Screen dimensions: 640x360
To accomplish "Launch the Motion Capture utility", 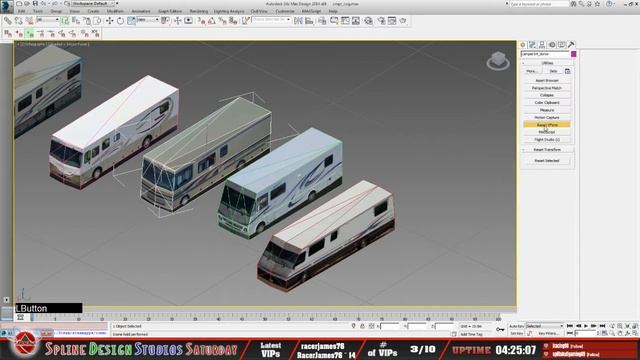I will click(x=547, y=117).
